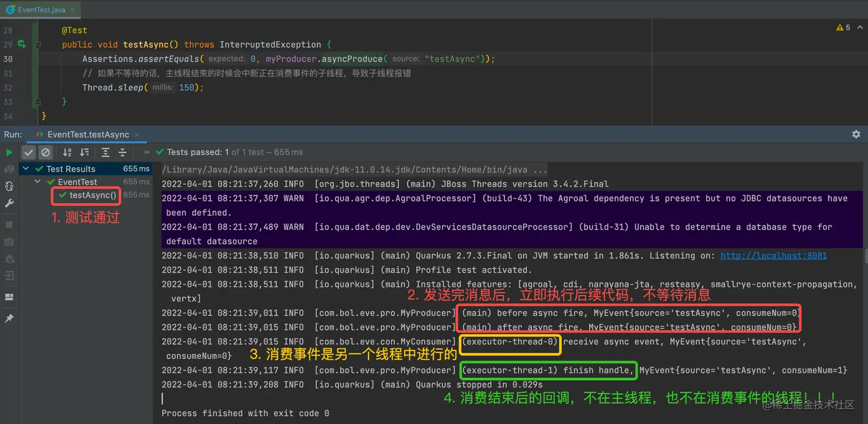Click the @Test annotation in the editor
868x424 pixels.
[x=75, y=30]
